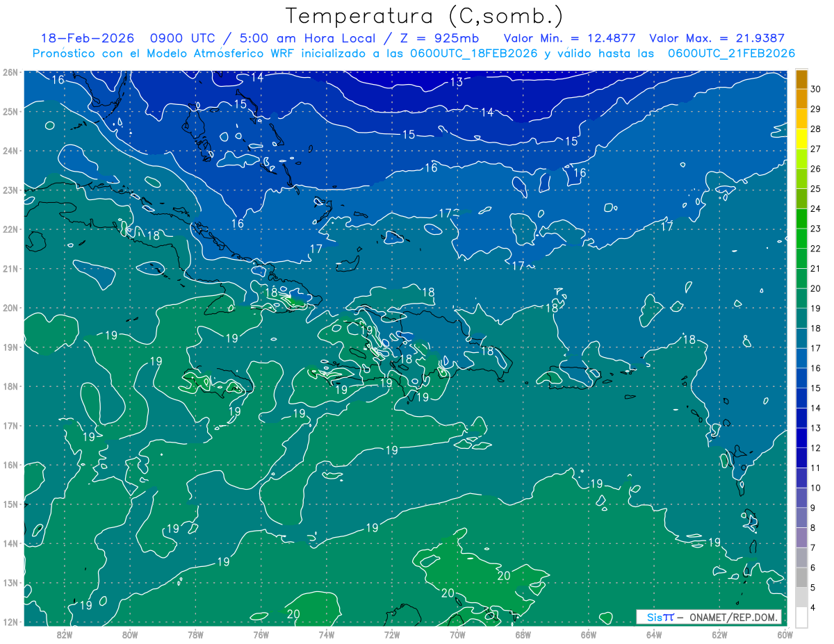Click the '82W' longitude axis label
The height and width of the screenshot is (644, 834).
click(x=64, y=634)
